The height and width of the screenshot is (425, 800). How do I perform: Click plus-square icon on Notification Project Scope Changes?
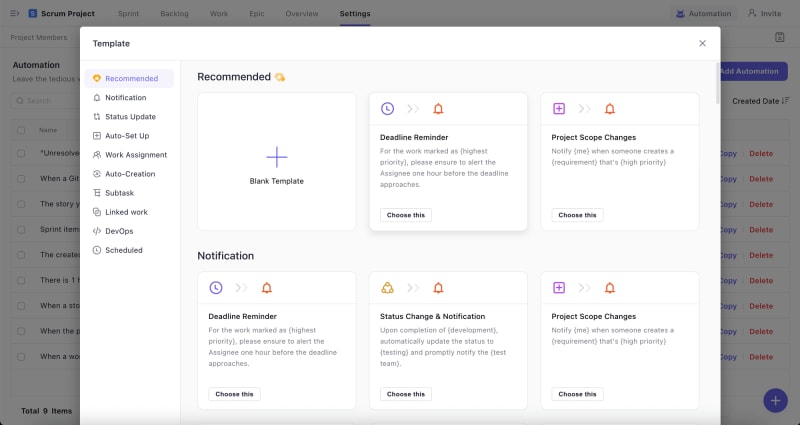pos(559,288)
